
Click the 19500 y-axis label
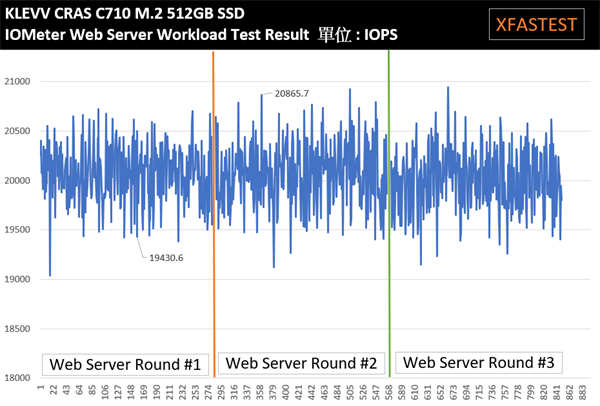click(x=17, y=230)
